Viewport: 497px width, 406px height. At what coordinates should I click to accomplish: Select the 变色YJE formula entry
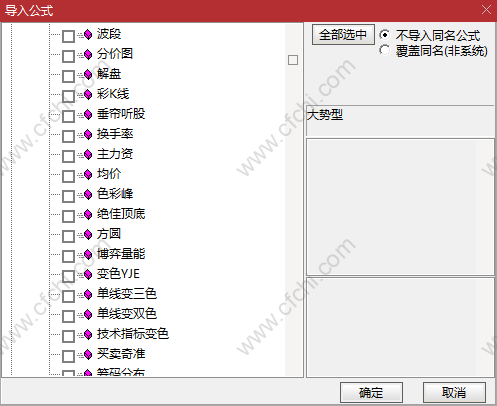[x=118, y=274]
